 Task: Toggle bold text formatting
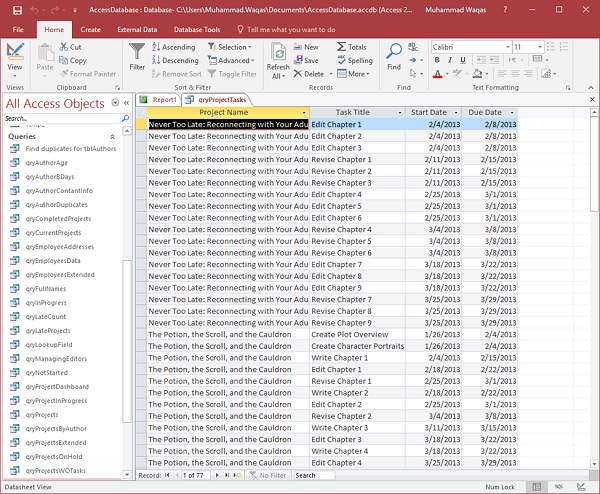pyautogui.click(x=437, y=60)
